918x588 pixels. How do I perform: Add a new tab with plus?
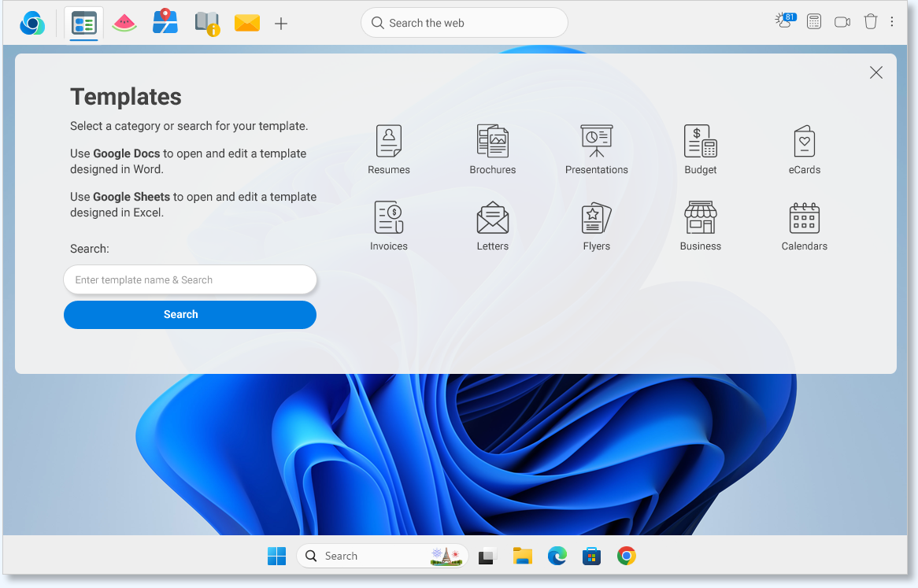coord(281,24)
